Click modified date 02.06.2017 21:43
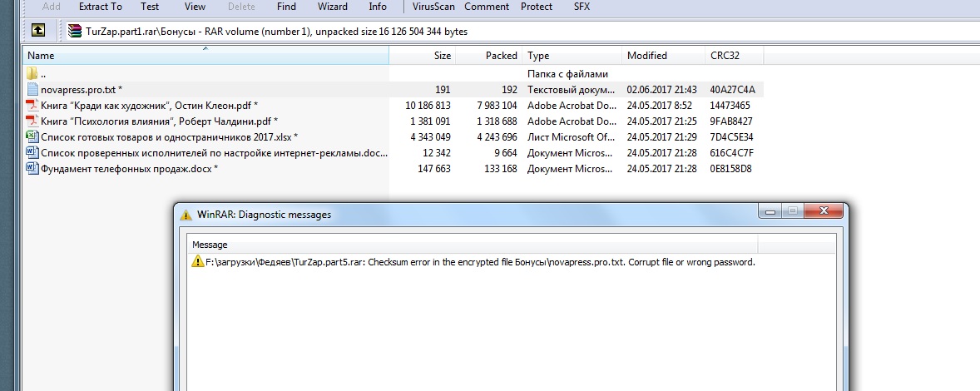 662,89
